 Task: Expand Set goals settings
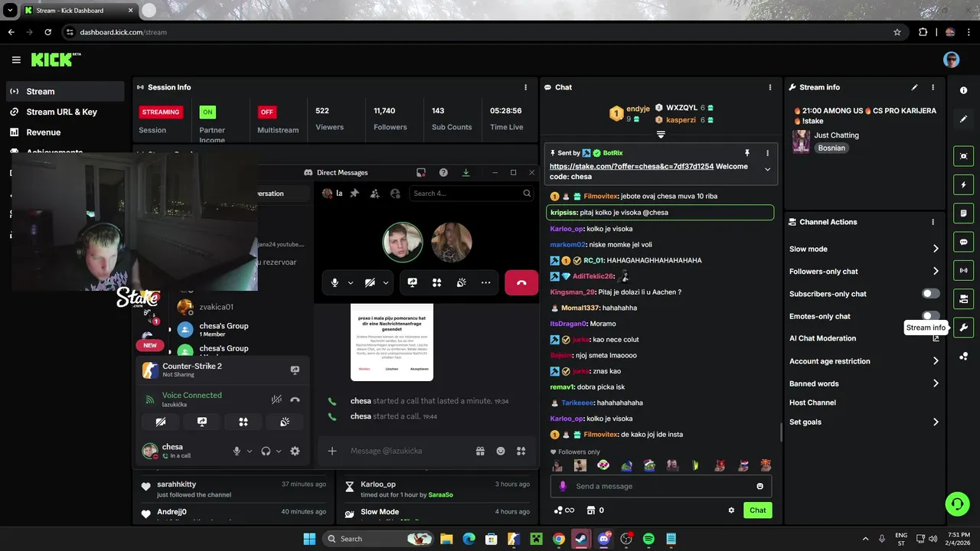coord(935,422)
